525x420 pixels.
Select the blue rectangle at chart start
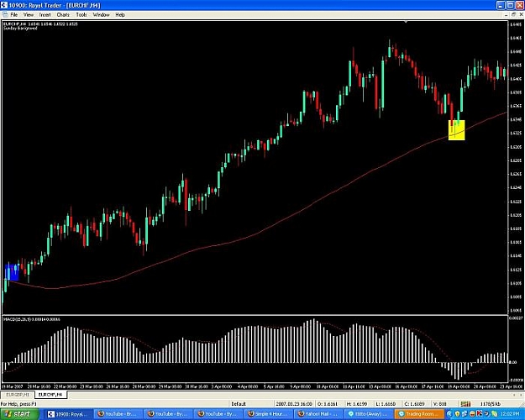(x=12, y=272)
